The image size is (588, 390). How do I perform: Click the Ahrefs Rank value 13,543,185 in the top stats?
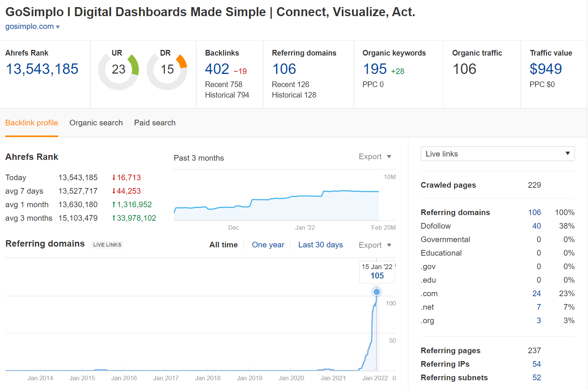[x=42, y=69]
